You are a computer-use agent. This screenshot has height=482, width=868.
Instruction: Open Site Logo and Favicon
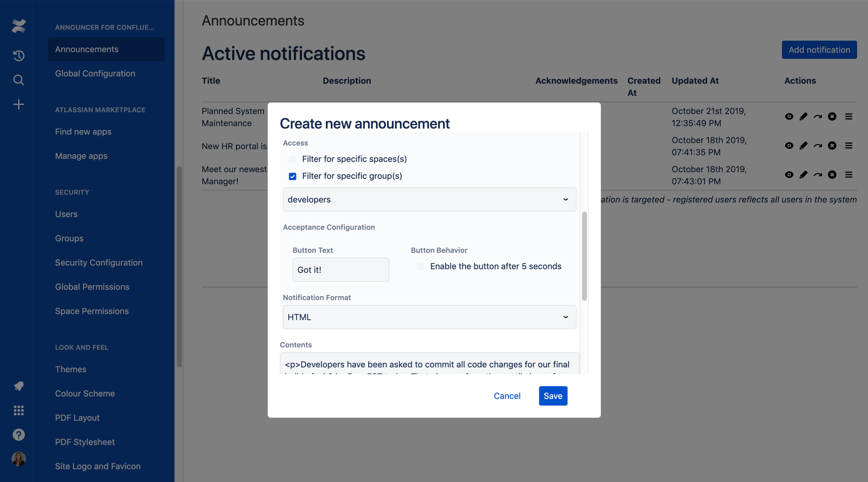pos(98,466)
